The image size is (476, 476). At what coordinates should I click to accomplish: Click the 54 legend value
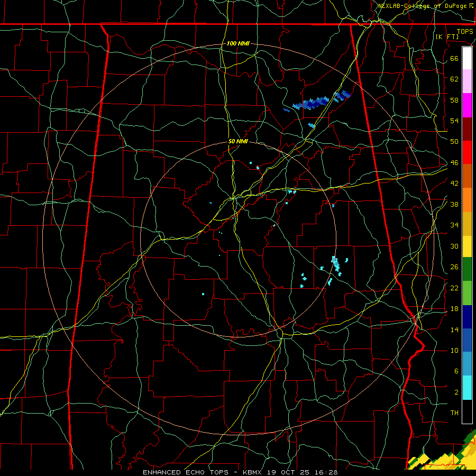454,121
